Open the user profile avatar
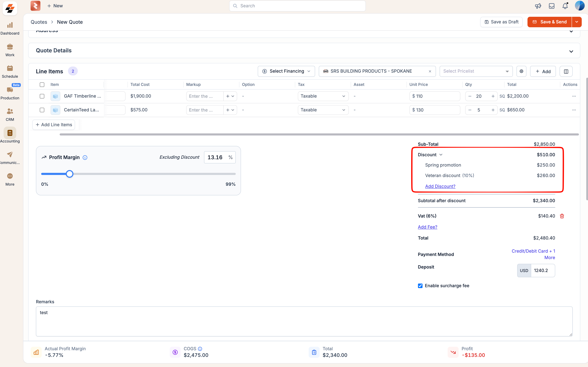 coord(579,6)
